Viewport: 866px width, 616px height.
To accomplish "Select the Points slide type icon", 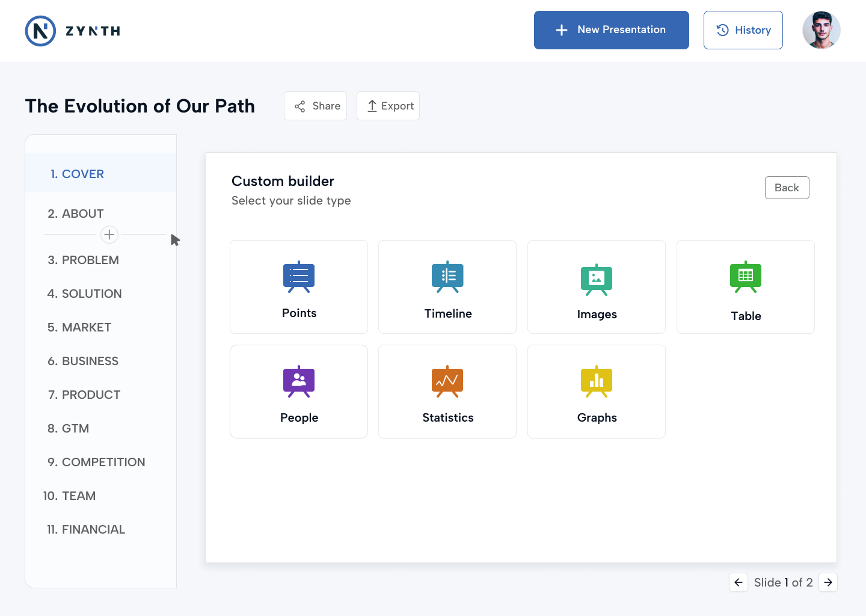I will [x=299, y=277].
